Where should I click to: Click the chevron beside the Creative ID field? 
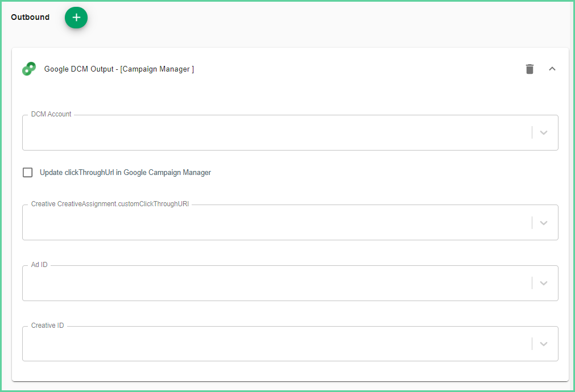[543, 344]
